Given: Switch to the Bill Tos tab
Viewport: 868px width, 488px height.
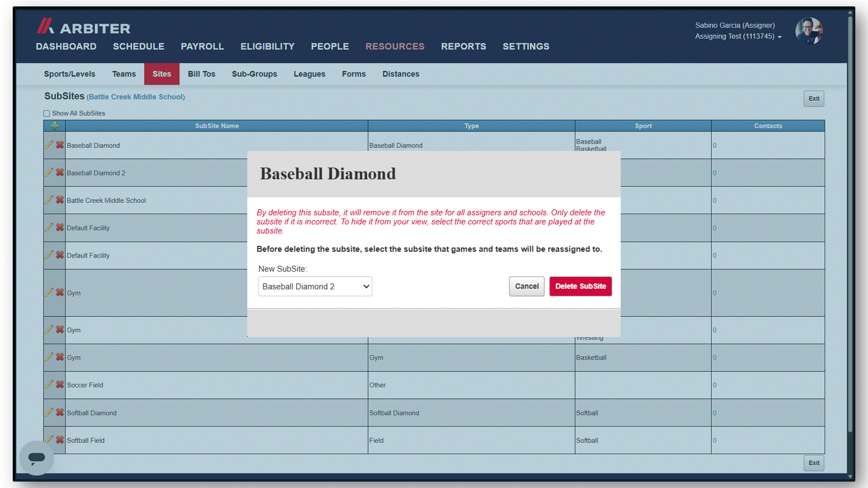Looking at the screenshot, I should pyautogui.click(x=202, y=74).
